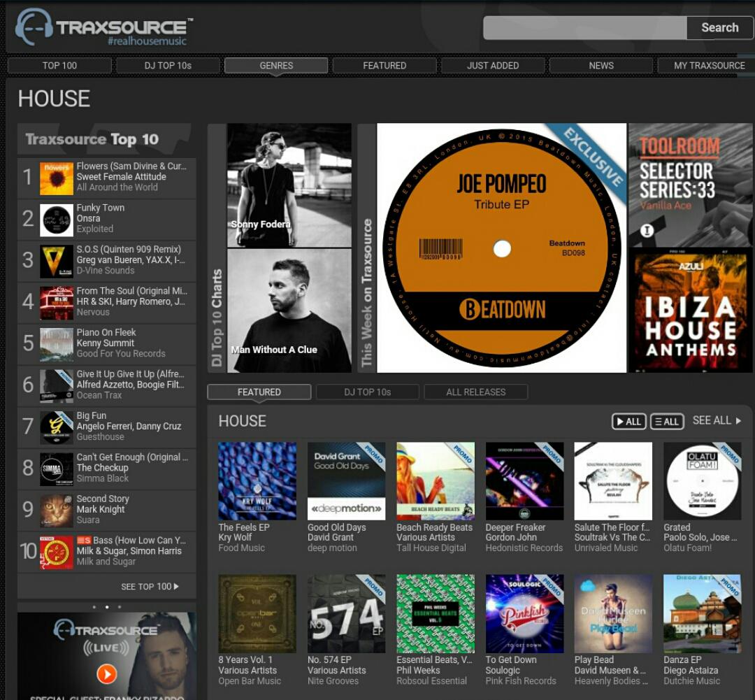Open Piano On Fleek cover art

pos(57,345)
